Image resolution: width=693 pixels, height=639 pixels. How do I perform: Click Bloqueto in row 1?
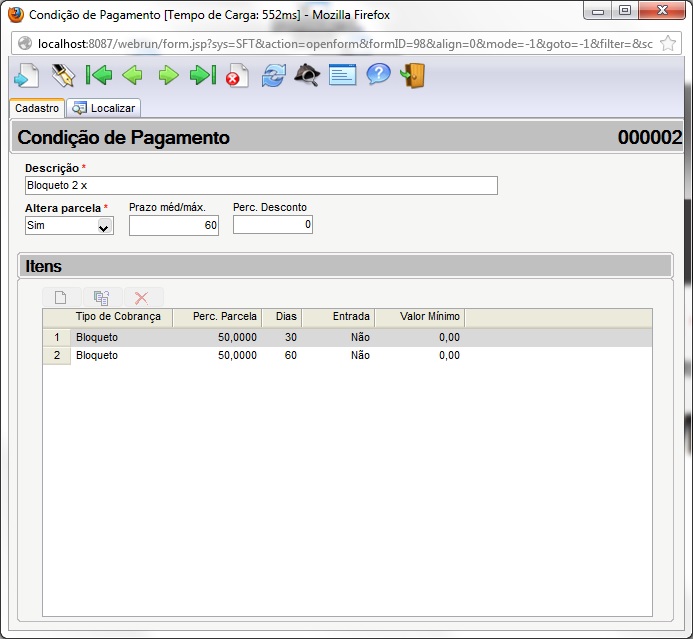click(97, 338)
